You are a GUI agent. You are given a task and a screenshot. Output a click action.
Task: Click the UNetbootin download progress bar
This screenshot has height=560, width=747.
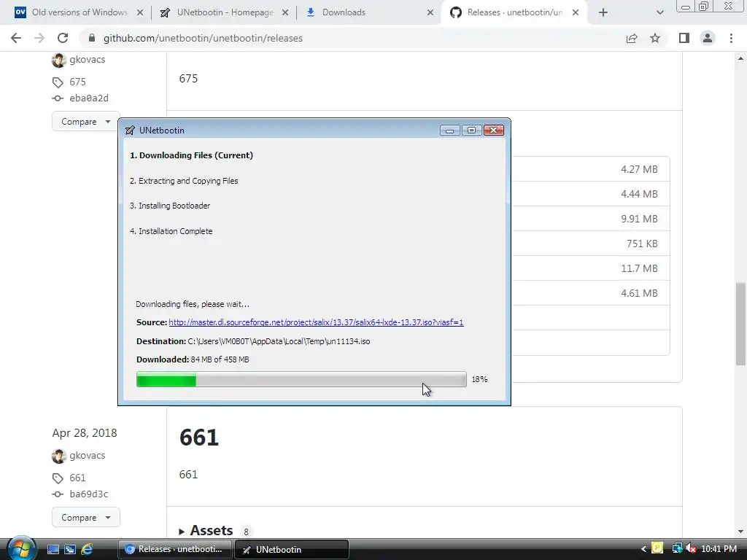tap(301, 379)
